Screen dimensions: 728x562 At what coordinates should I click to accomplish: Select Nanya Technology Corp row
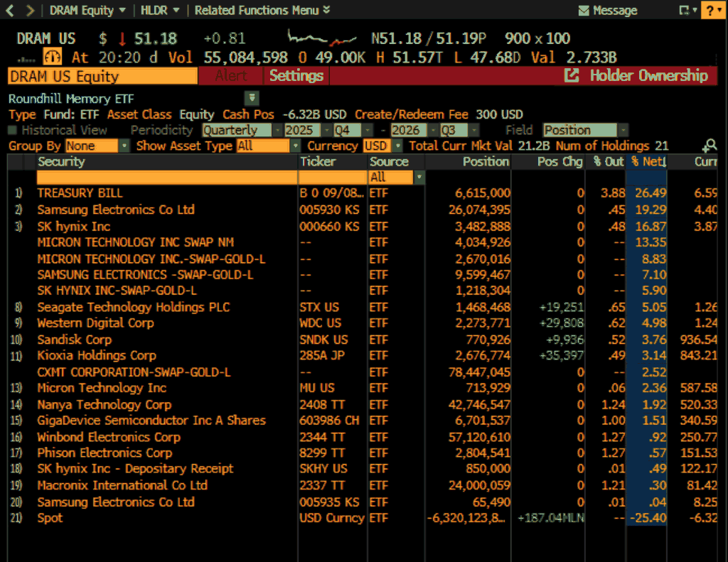click(x=362, y=405)
